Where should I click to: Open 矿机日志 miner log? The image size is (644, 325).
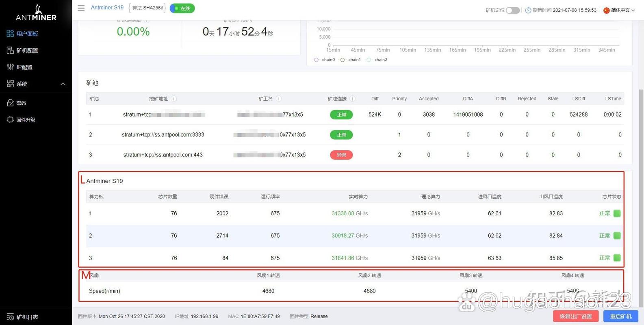[27, 317]
